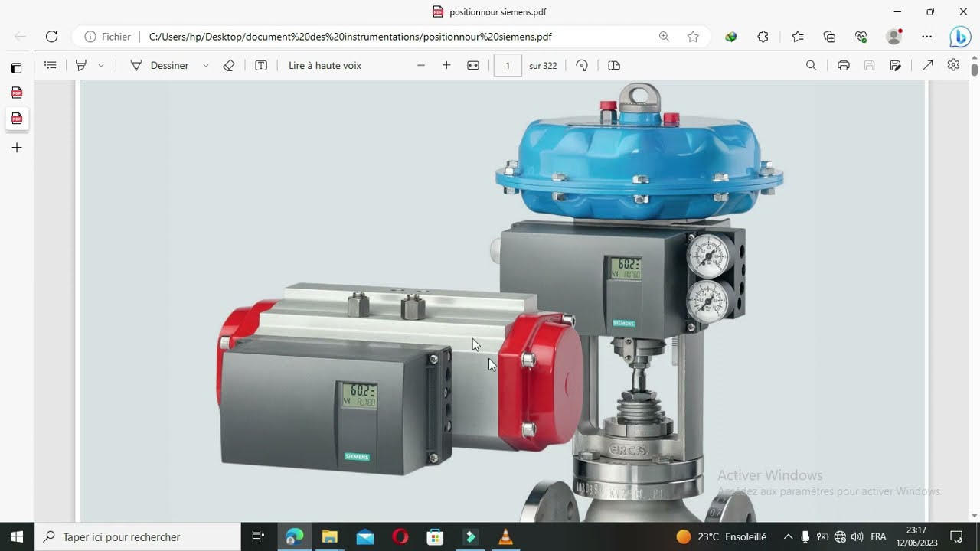The height and width of the screenshot is (551, 980).
Task: Expand the highlighter options dropdown arrow
Action: click(101, 66)
